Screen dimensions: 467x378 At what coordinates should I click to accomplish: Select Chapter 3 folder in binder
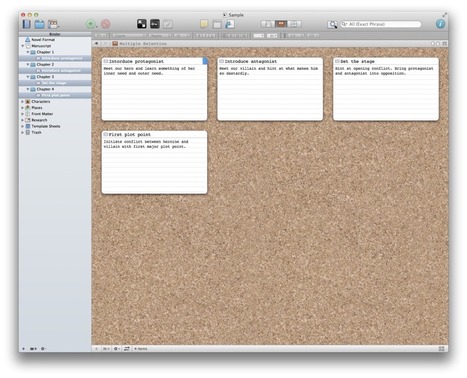pos(45,77)
